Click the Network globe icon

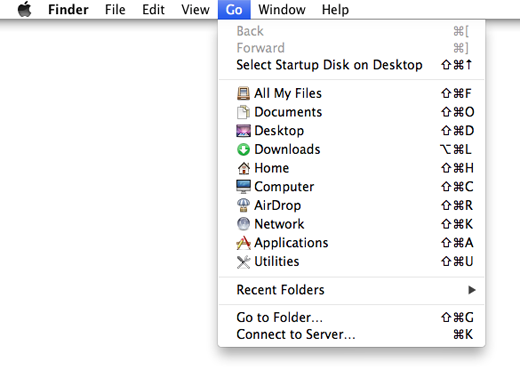click(x=243, y=224)
